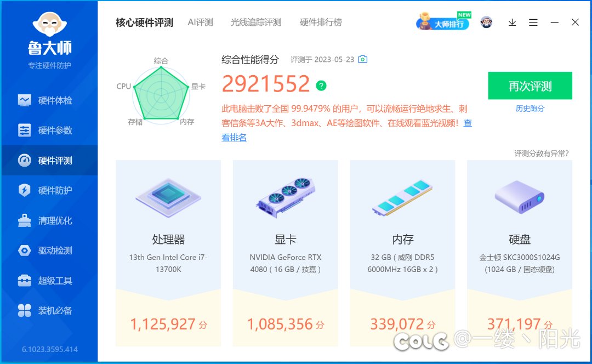Open 历史跑分 link
Screen dimensions: 592x364
tap(530, 109)
